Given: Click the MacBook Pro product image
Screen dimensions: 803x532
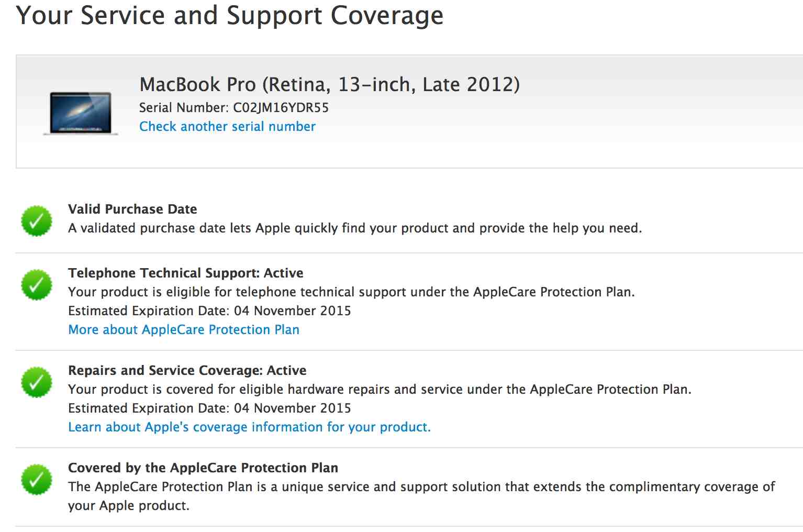Looking at the screenshot, I should (81, 114).
